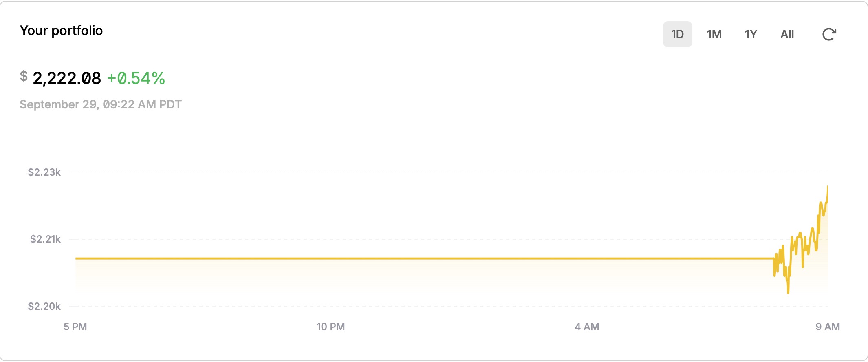Click the $2.23k y-axis label
868x362 pixels.
pyautogui.click(x=44, y=172)
